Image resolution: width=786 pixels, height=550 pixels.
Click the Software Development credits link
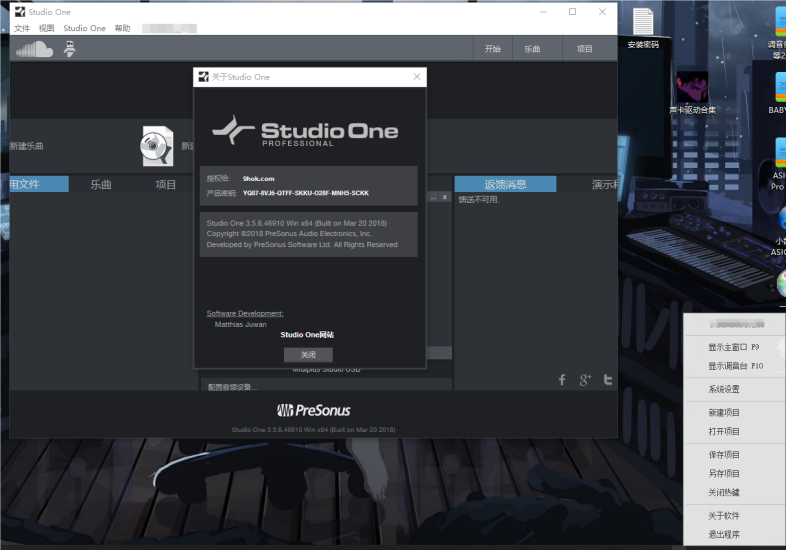(x=245, y=313)
